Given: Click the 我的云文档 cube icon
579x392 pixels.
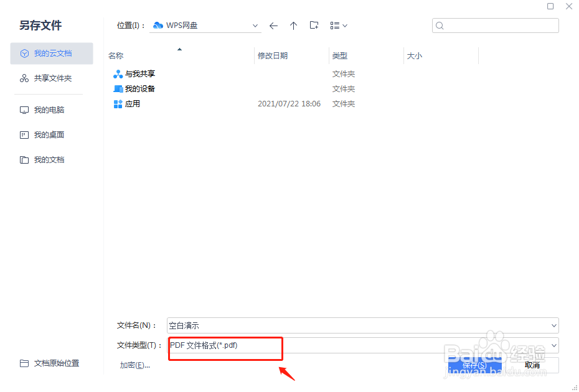Looking at the screenshot, I should (x=24, y=54).
